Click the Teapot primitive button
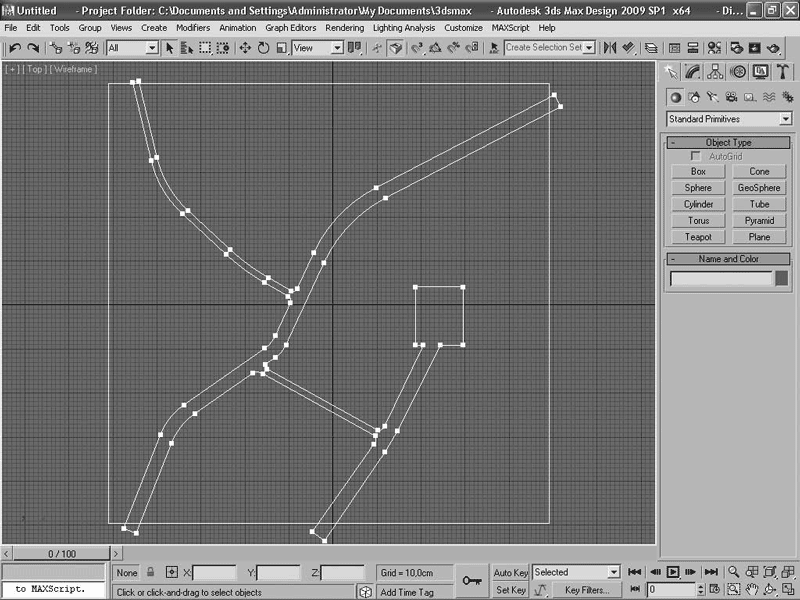This screenshot has width=800, height=600. 698,237
